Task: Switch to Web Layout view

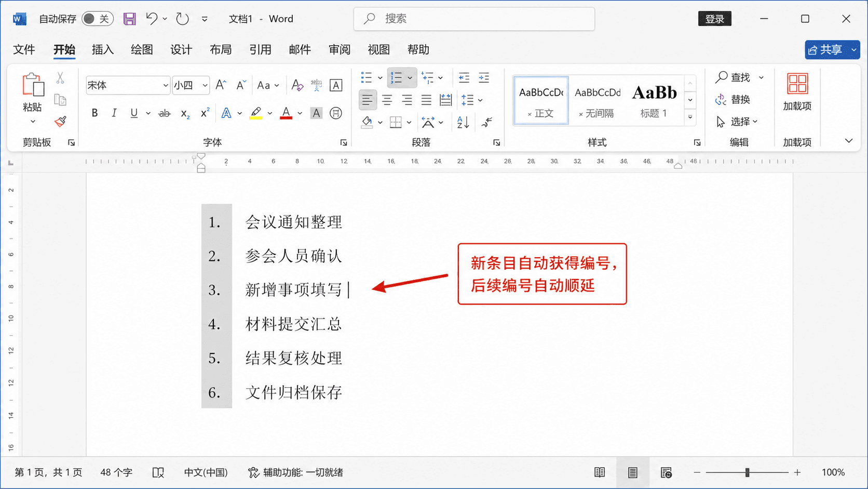Action: (666, 472)
